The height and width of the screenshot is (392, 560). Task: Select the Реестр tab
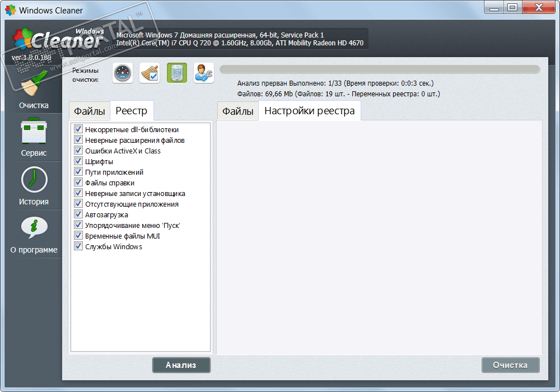[x=132, y=111]
